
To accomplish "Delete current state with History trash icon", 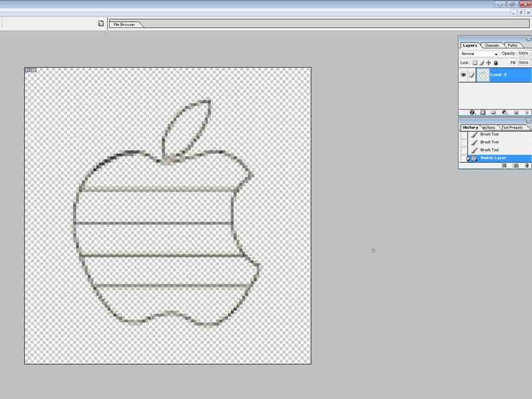I will click(x=527, y=166).
